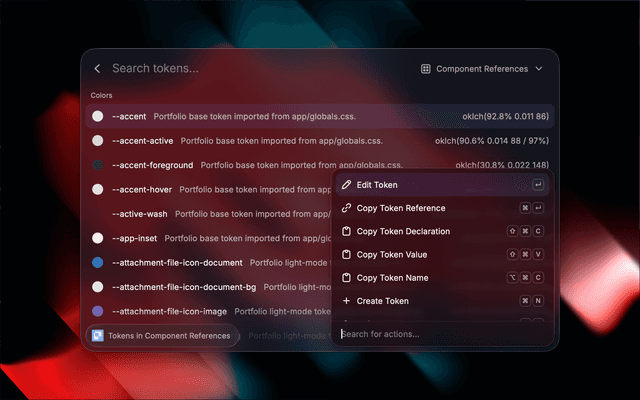Viewport: 640px width, 400px height.
Task: Click the clipboard icon for Copy Token Value
Action: click(346, 255)
